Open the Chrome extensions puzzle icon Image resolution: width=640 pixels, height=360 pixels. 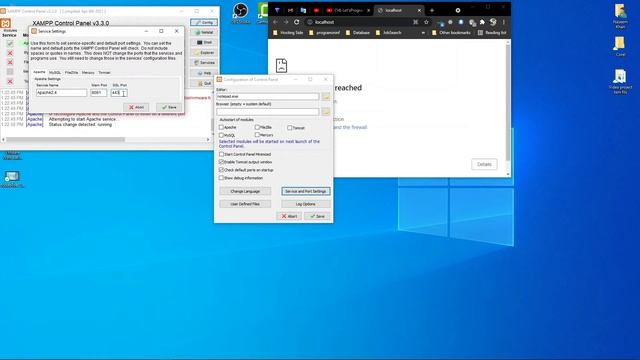482,22
